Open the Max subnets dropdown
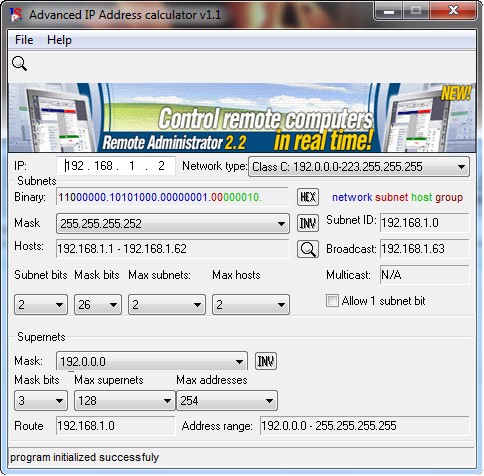 pos(166,304)
